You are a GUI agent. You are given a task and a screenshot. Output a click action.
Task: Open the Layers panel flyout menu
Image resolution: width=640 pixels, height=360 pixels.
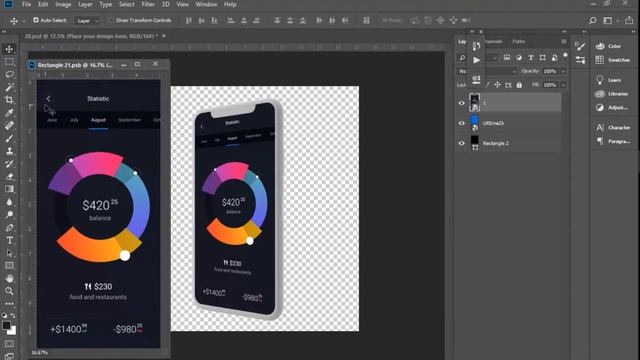[564, 41]
